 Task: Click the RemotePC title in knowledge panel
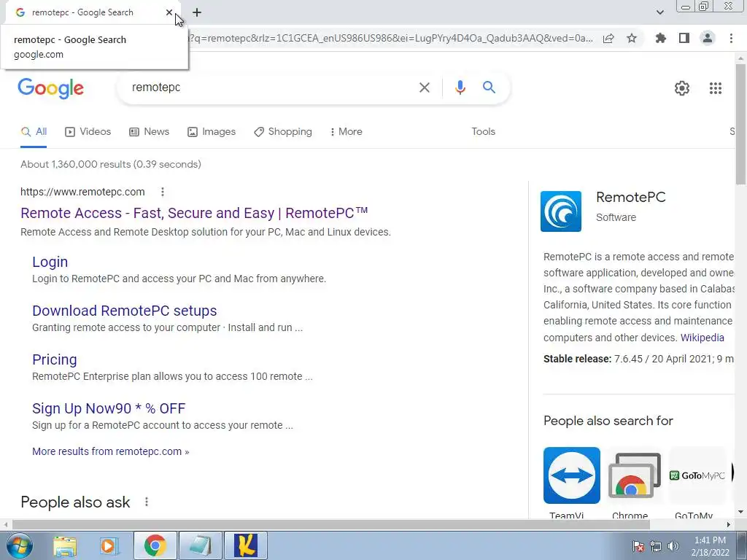[x=631, y=197]
